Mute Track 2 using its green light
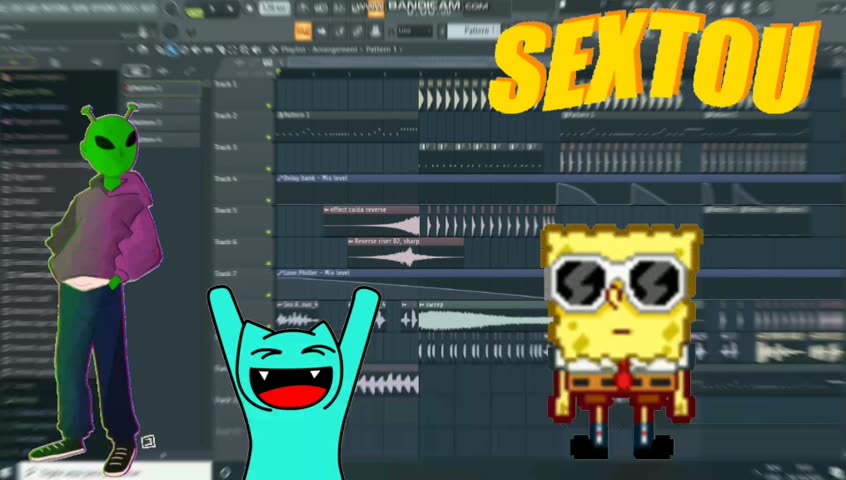 (x=269, y=137)
